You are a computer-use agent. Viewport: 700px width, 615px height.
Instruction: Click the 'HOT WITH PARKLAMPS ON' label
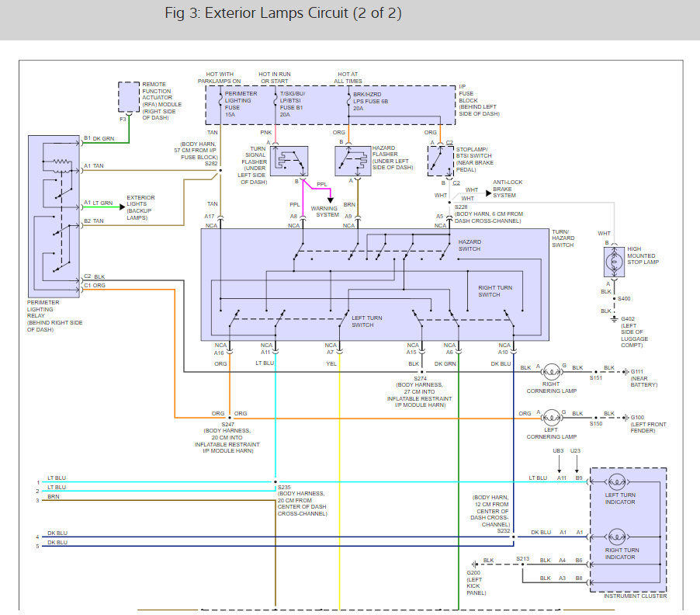[x=219, y=78]
